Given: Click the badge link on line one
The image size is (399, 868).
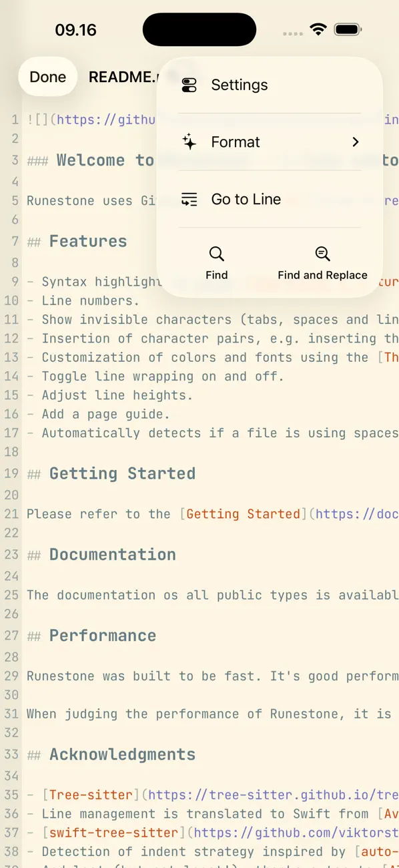Looking at the screenshot, I should pyautogui.click(x=110, y=120).
